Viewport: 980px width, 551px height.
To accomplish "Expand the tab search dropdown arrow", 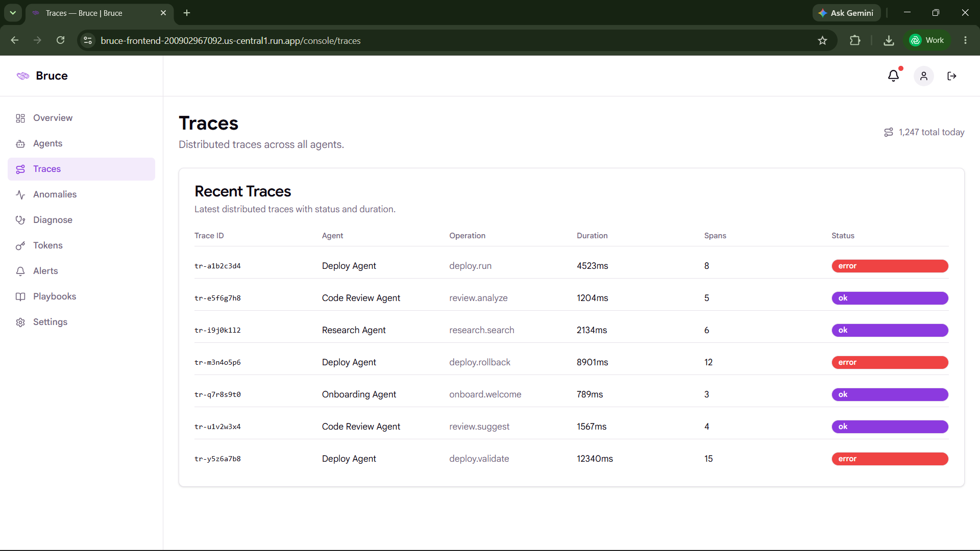I will pyautogui.click(x=13, y=13).
